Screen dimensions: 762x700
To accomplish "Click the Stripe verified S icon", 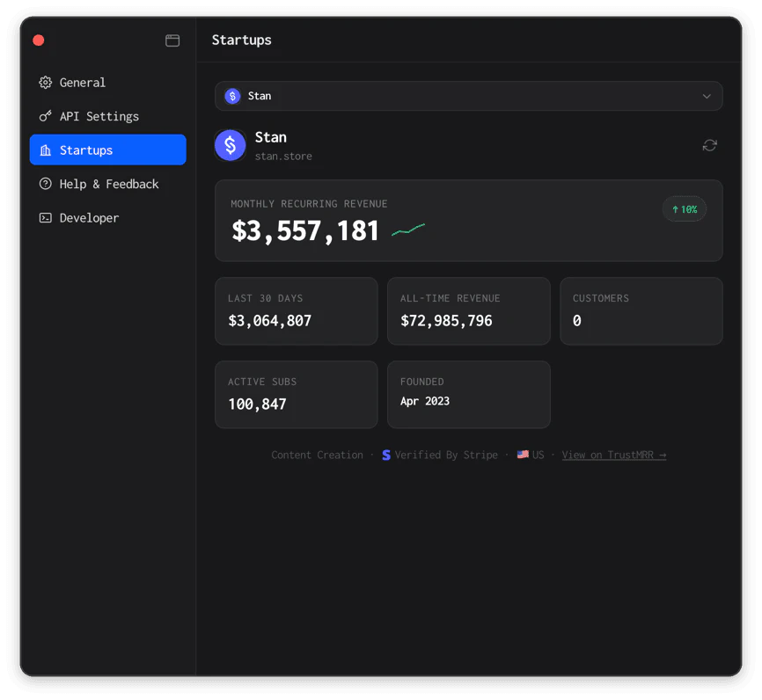I will (386, 456).
